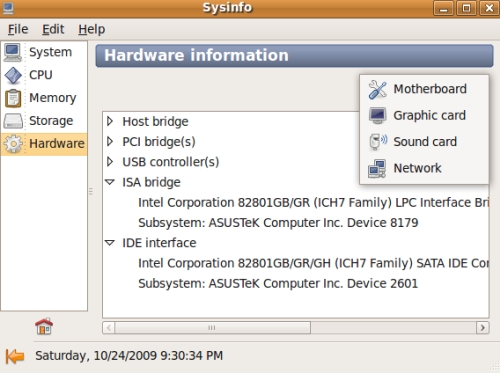Open the Help menu

coord(92,29)
